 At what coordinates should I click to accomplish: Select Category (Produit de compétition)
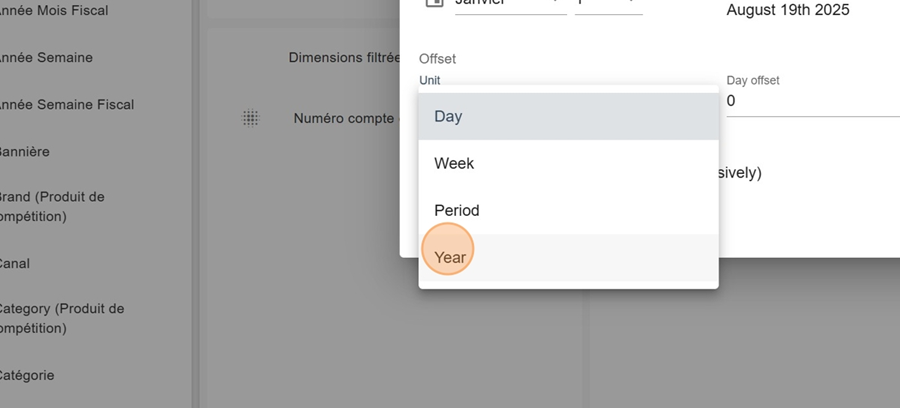click(x=61, y=318)
